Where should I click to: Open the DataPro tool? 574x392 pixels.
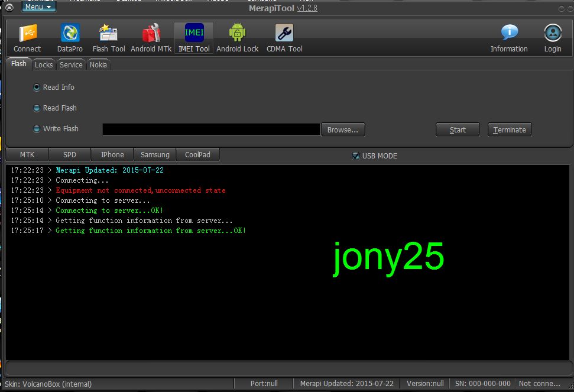(70, 34)
